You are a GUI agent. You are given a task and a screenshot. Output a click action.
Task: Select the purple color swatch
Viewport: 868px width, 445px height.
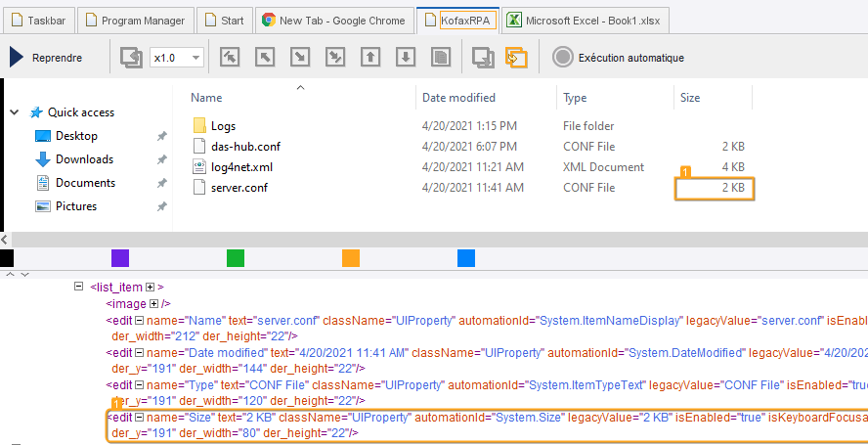(120, 258)
